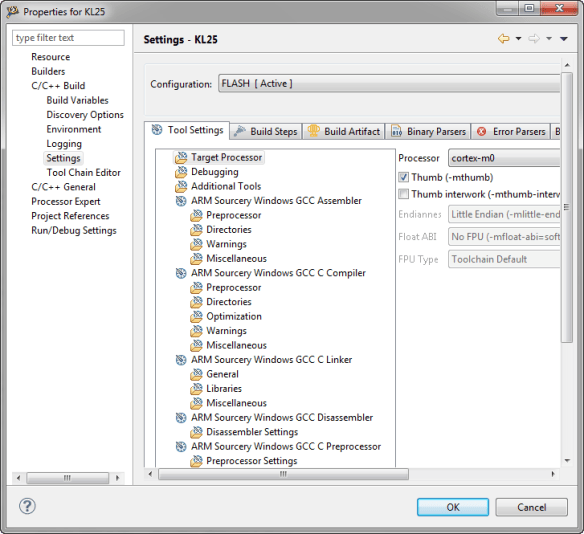
Task: Click the C Compiler Miscellaneous folder icon
Action: 196,346
